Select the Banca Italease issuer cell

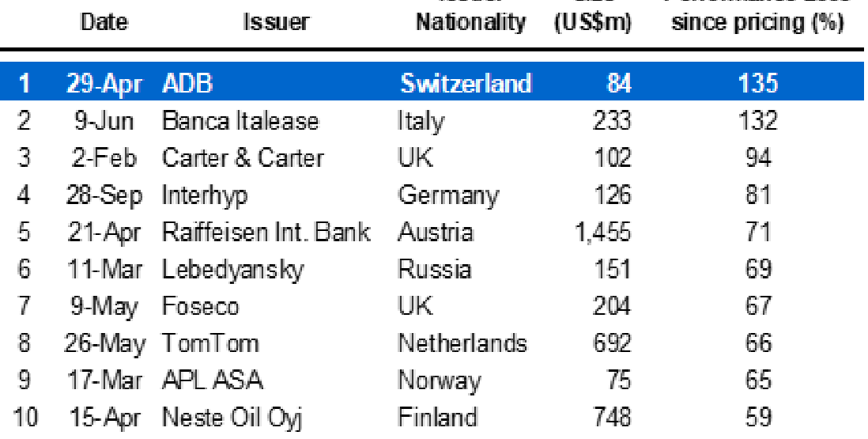(x=240, y=121)
